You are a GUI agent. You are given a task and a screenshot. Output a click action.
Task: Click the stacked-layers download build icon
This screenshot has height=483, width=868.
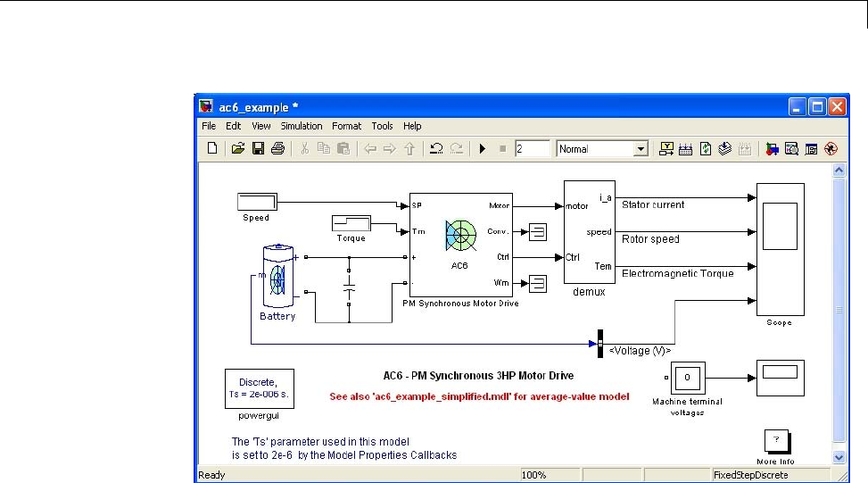click(725, 148)
